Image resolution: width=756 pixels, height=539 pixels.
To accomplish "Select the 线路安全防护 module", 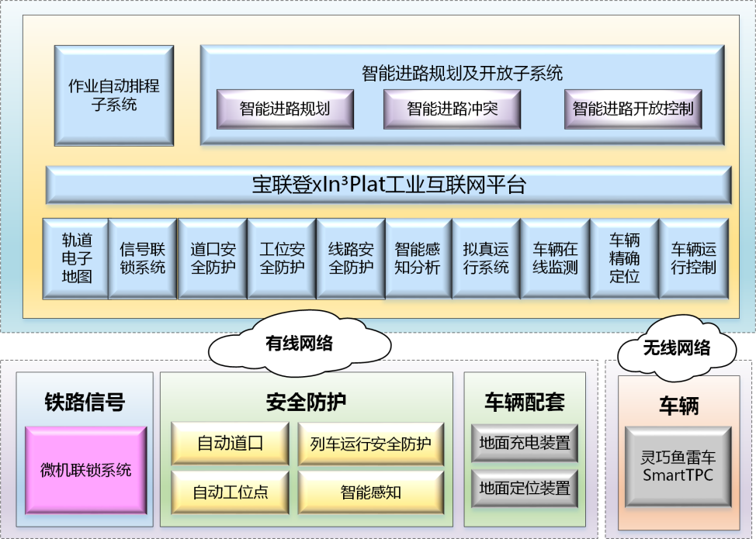I will 351,259.
